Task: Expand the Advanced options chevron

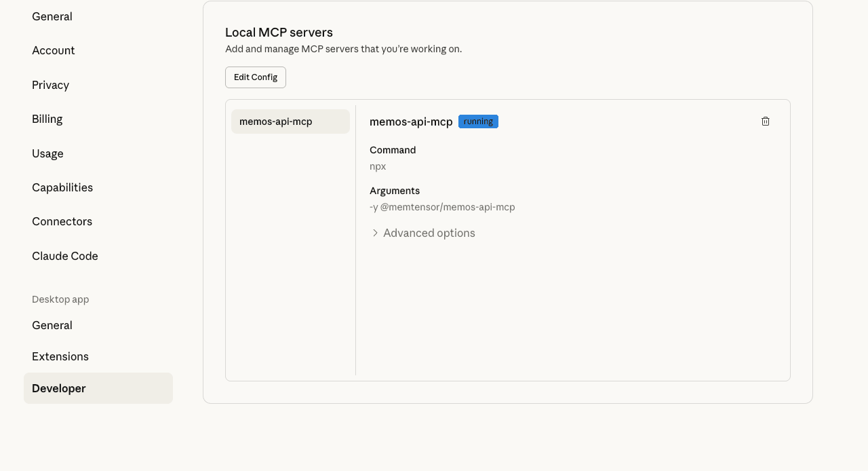Action: (x=375, y=233)
